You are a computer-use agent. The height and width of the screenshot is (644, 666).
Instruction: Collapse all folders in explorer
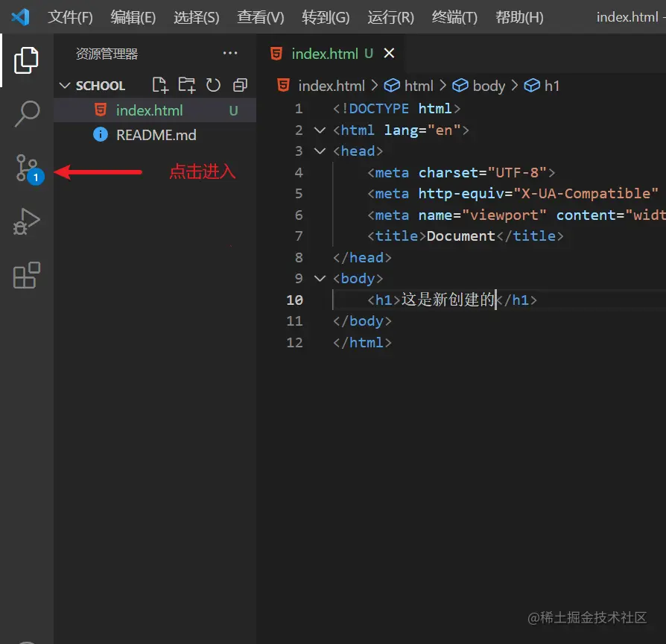240,85
